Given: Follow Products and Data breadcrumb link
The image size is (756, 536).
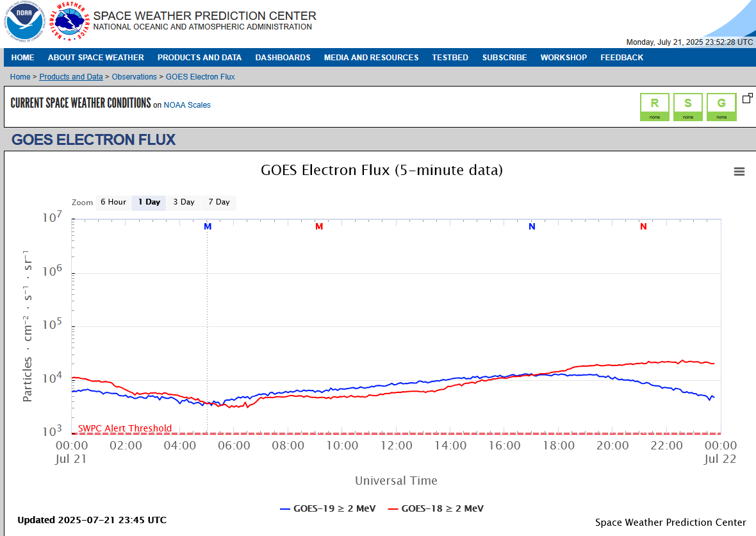Looking at the screenshot, I should (x=71, y=77).
